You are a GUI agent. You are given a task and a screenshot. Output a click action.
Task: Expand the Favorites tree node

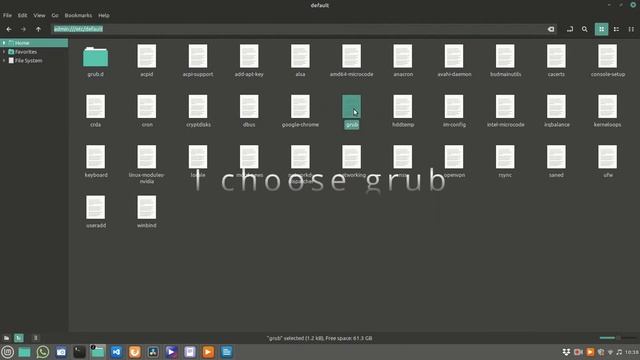click(4, 52)
